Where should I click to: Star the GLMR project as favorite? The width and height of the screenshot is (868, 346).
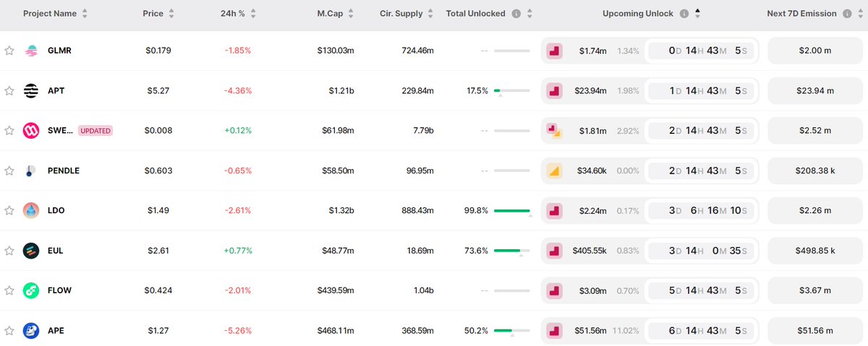(9, 51)
